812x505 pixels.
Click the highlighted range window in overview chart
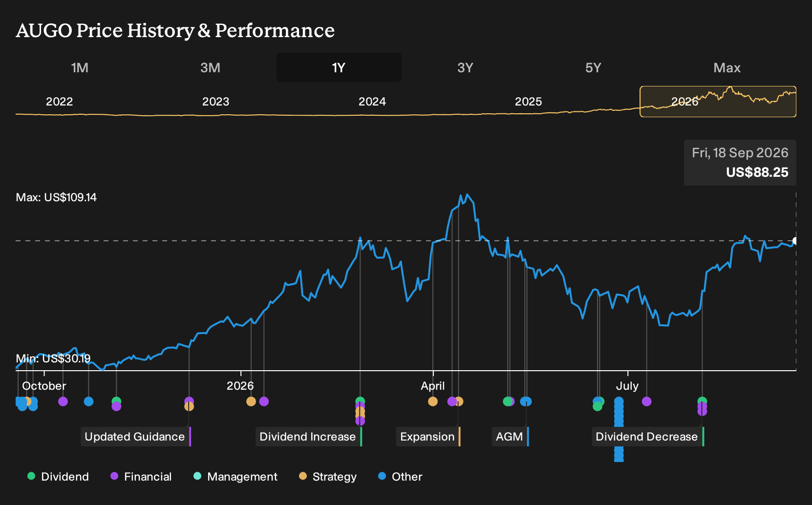point(718,102)
